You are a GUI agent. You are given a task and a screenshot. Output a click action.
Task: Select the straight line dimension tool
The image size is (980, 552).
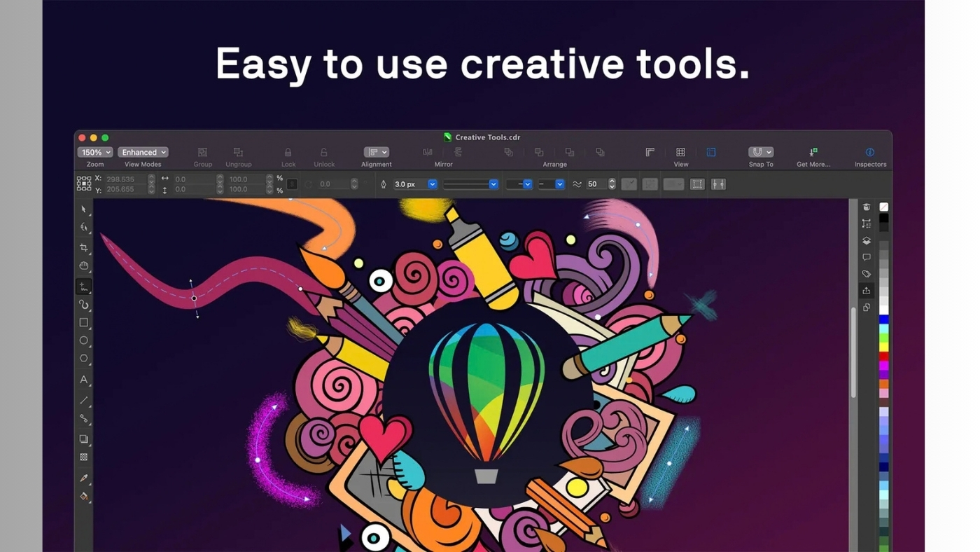click(x=83, y=400)
